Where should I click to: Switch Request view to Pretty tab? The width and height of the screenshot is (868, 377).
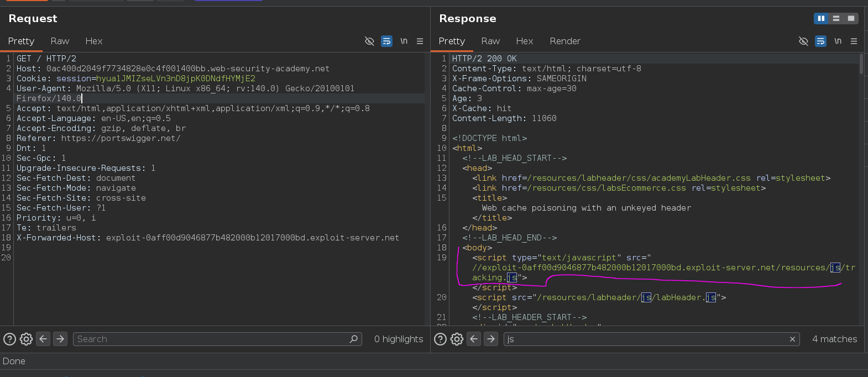[21, 41]
